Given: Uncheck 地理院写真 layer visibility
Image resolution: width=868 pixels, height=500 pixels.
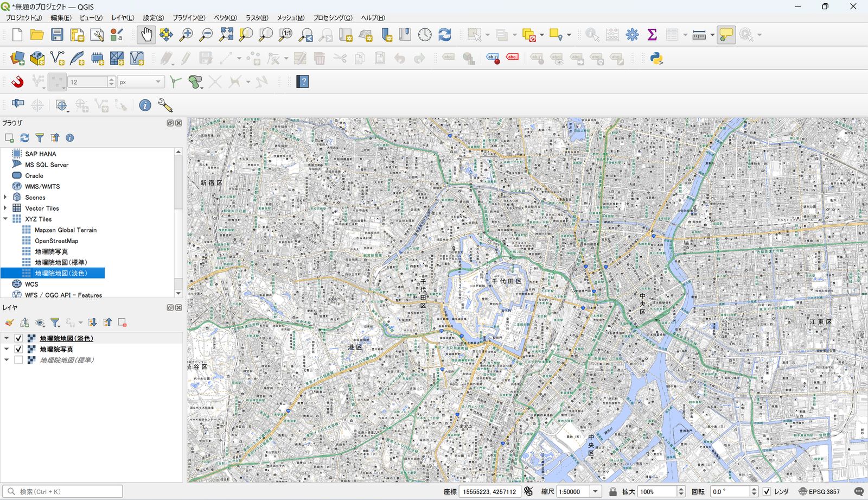Looking at the screenshot, I should click(x=18, y=349).
